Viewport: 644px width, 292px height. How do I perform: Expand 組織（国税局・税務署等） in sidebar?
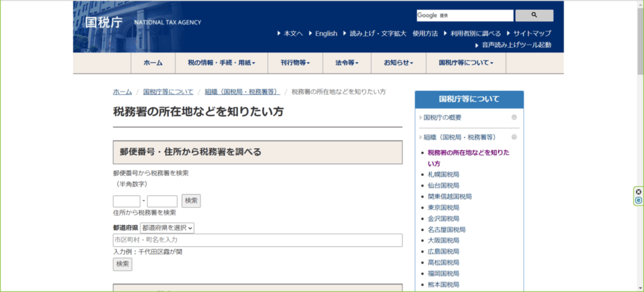pos(460,137)
